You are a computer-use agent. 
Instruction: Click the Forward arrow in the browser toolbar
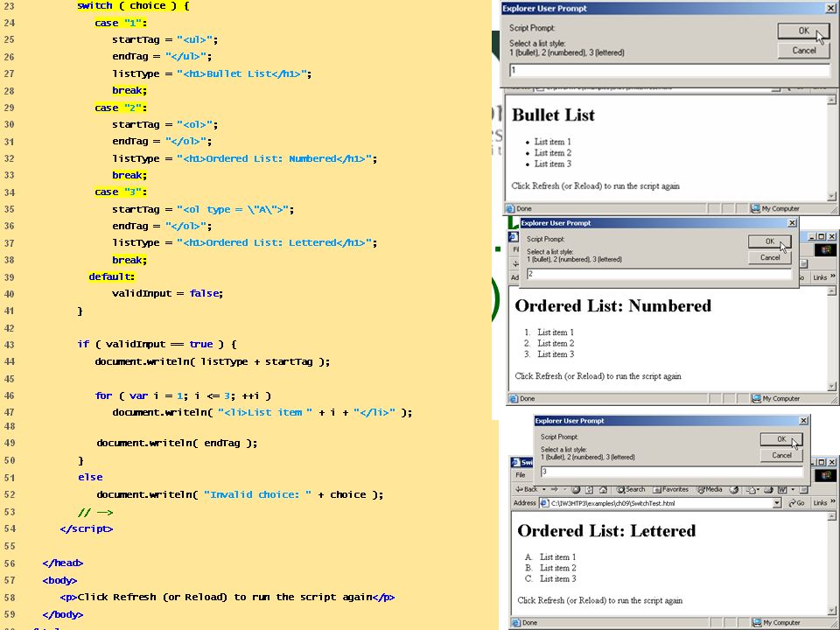[555, 489]
